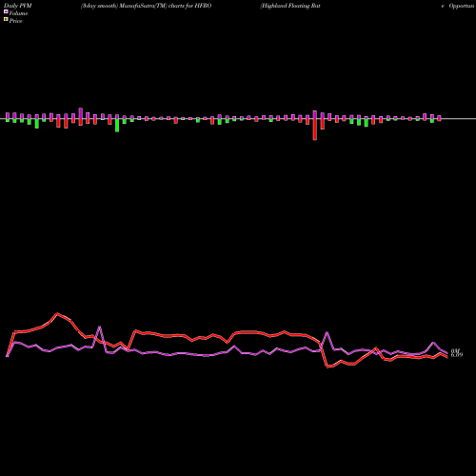Select the 'Price' legend label
Screen dimensions: 476x476
pyautogui.click(x=15, y=21)
